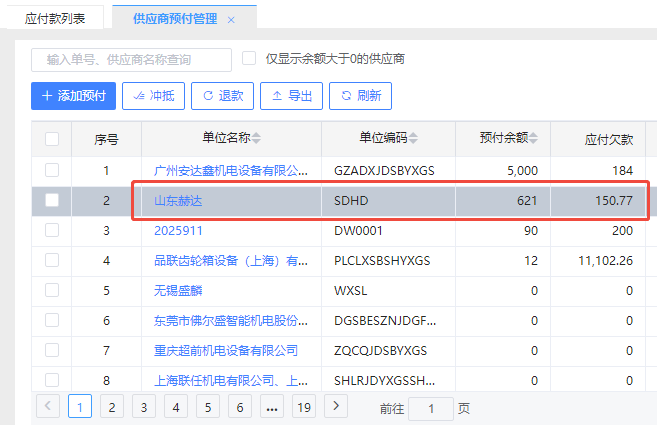The width and height of the screenshot is (657, 425).
Task: Go to previous page arrow
Action: (48, 406)
